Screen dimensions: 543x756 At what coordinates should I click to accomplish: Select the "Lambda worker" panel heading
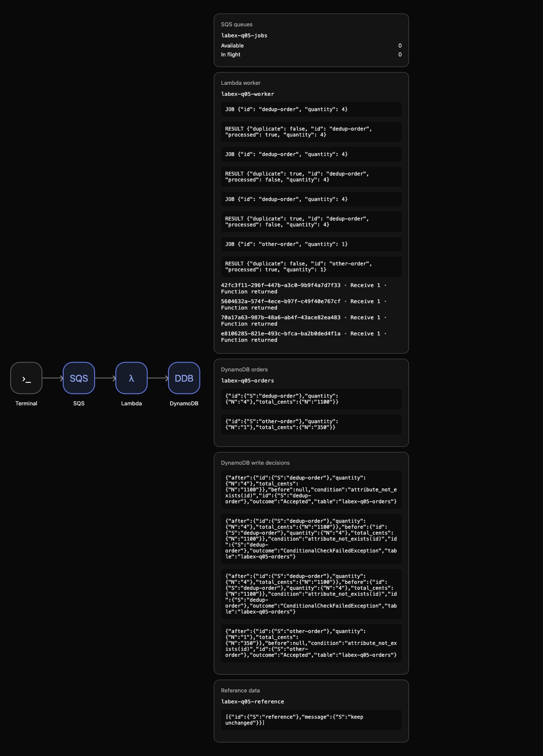tap(241, 83)
